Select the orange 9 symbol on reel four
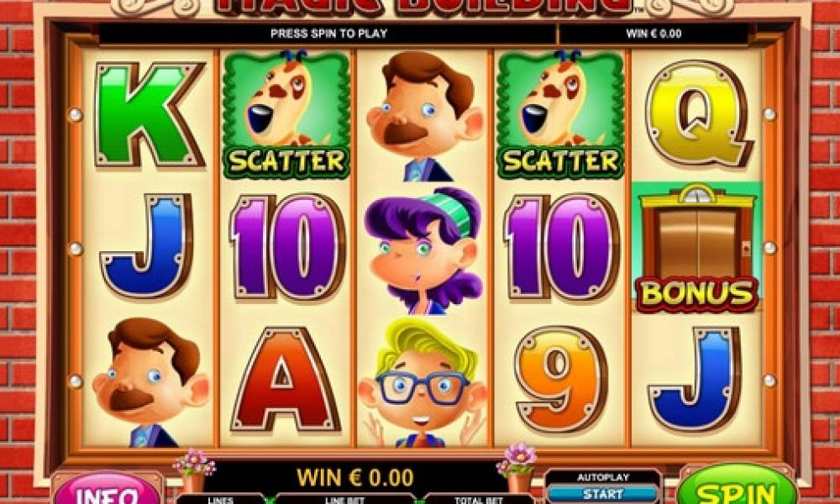840x504 pixels. pyautogui.click(x=561, y=379)
